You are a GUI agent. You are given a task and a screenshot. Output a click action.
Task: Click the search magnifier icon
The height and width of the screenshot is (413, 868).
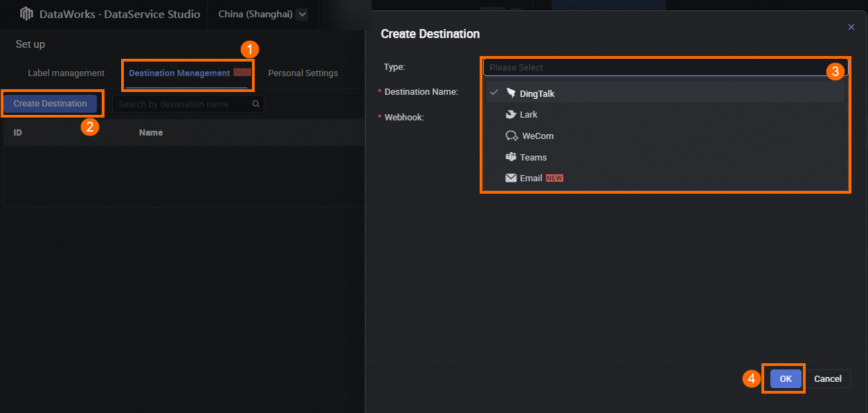point(255,104)
